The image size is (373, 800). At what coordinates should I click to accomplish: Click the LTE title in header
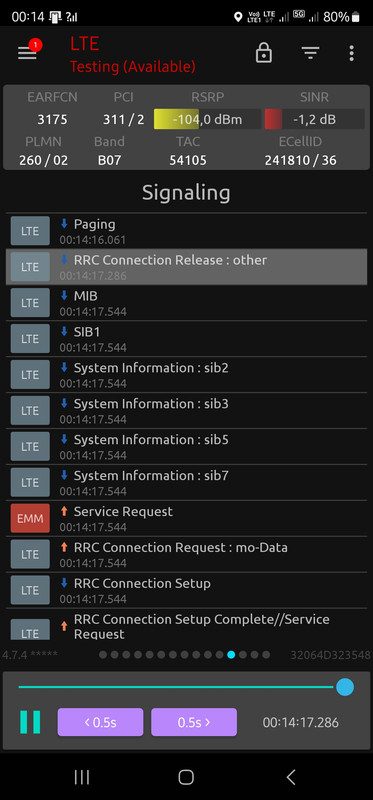coord(85,44)
